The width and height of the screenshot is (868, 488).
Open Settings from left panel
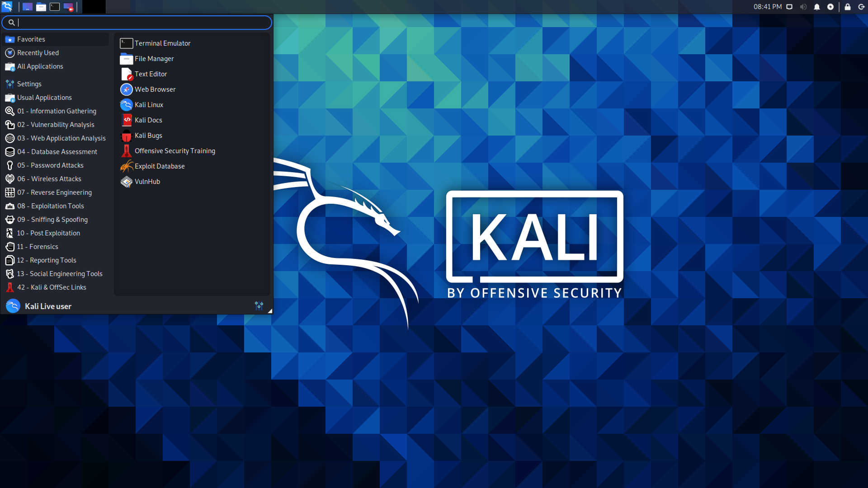point(28,84)
